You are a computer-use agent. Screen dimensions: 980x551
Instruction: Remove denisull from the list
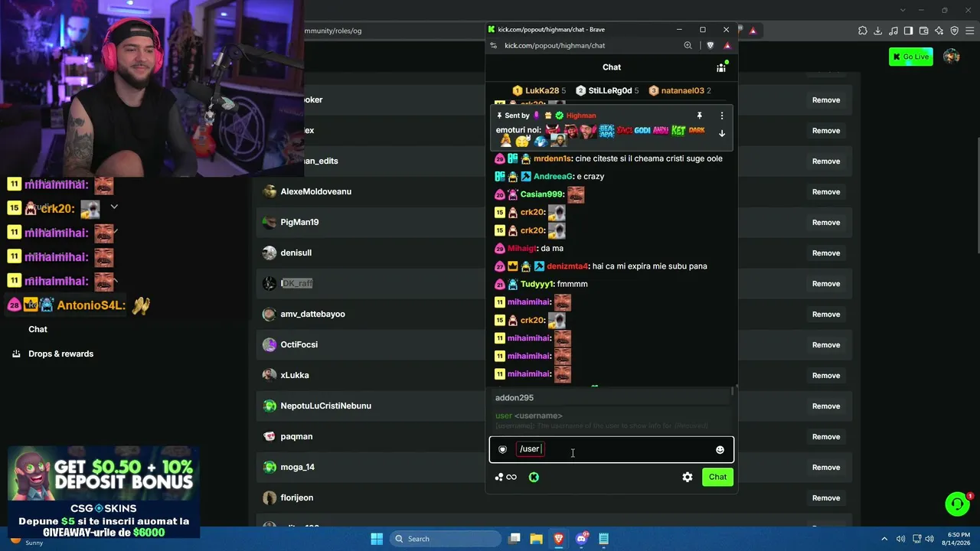[x=826, y=253]
